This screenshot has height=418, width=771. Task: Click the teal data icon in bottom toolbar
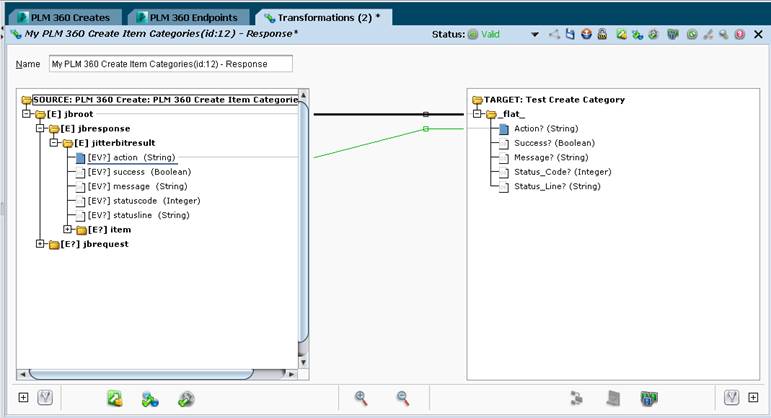(649, 398)
